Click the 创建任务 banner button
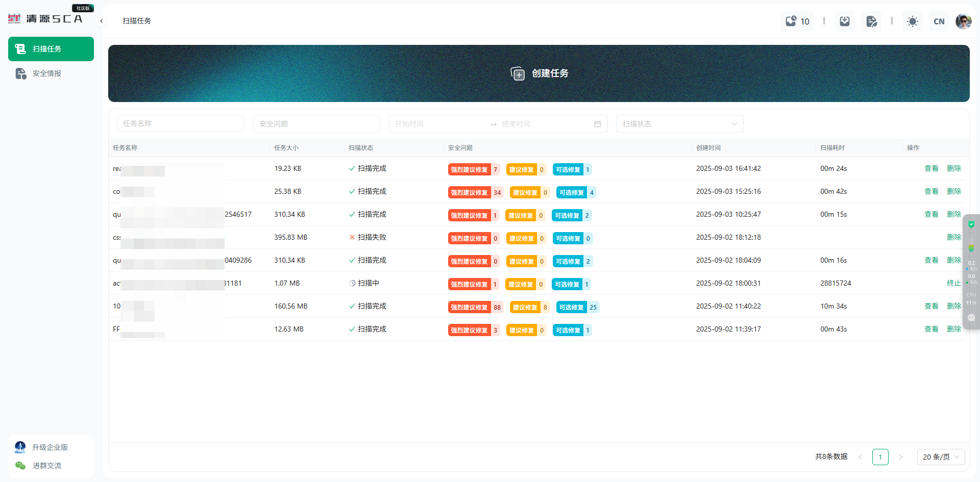This screenshot has width=980, height=482. (539, 73)
